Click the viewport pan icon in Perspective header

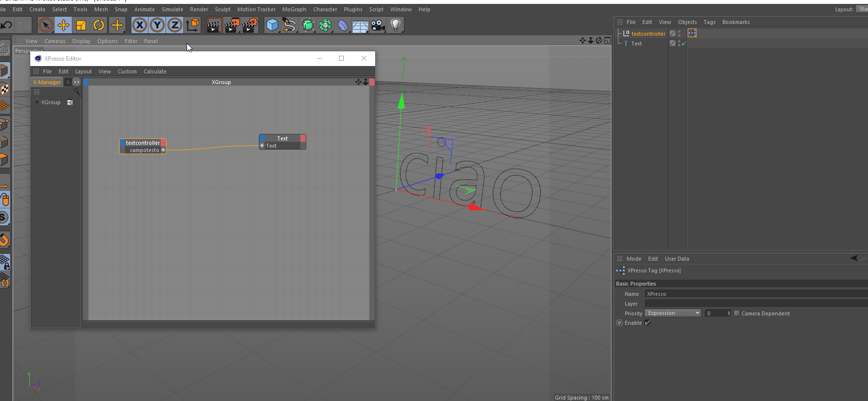point(583,41)
